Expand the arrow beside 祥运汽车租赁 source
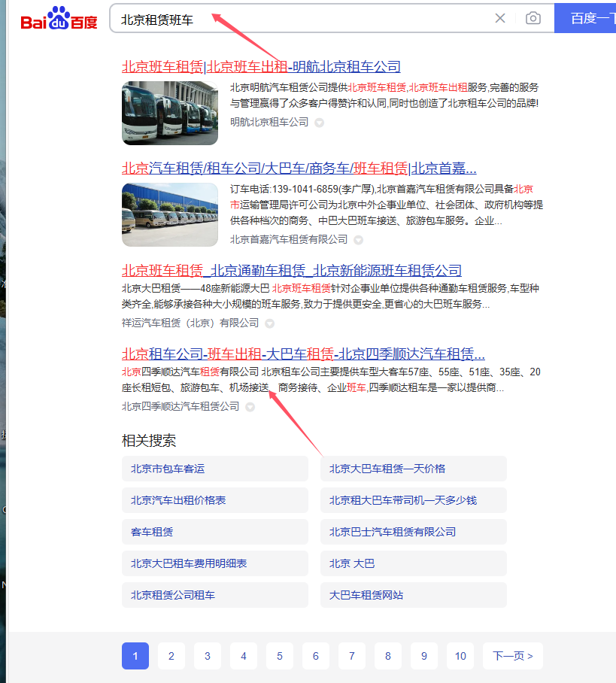Viewport: 616px width, 683px height. (x=270, y=323)
